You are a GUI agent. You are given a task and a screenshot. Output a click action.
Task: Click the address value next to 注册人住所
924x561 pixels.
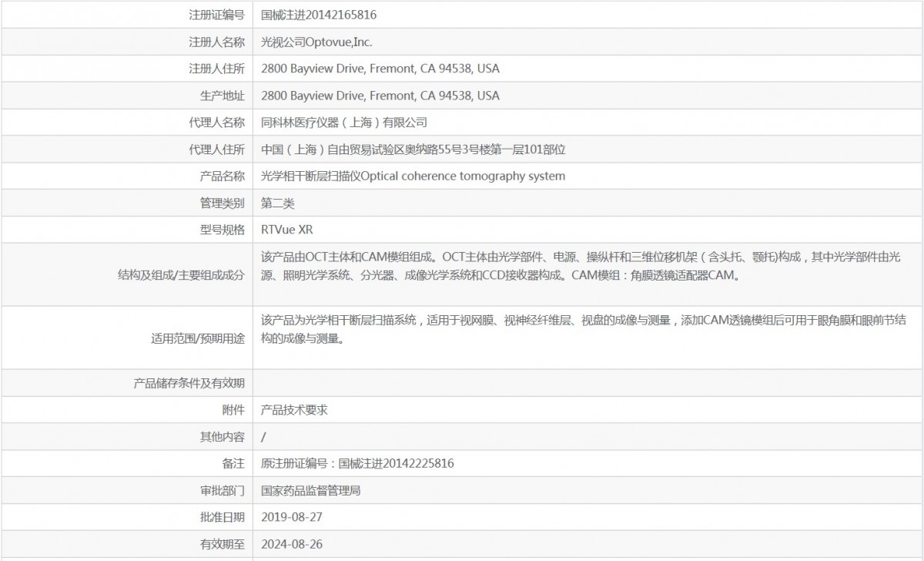pyautogui.click(x=380, y=69)
